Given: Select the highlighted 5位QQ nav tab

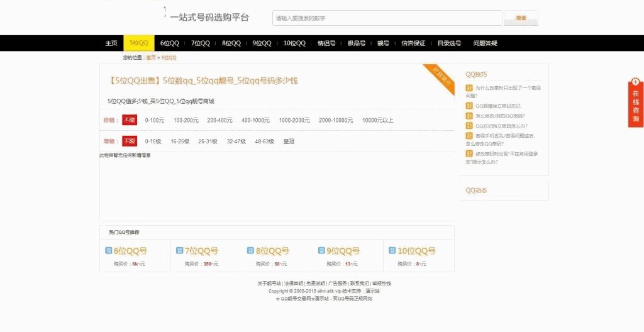Looking at the screenshot, I should (x=139, y=43).
